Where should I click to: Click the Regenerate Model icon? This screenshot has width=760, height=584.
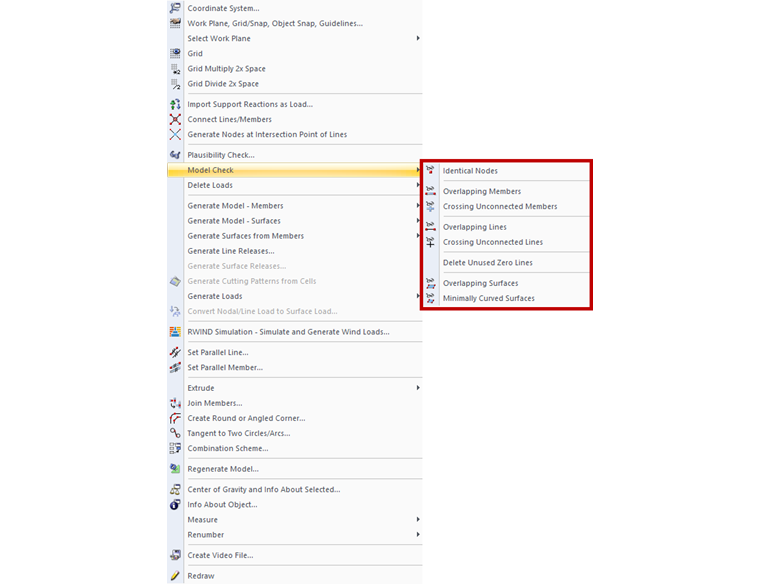(175, 469)
